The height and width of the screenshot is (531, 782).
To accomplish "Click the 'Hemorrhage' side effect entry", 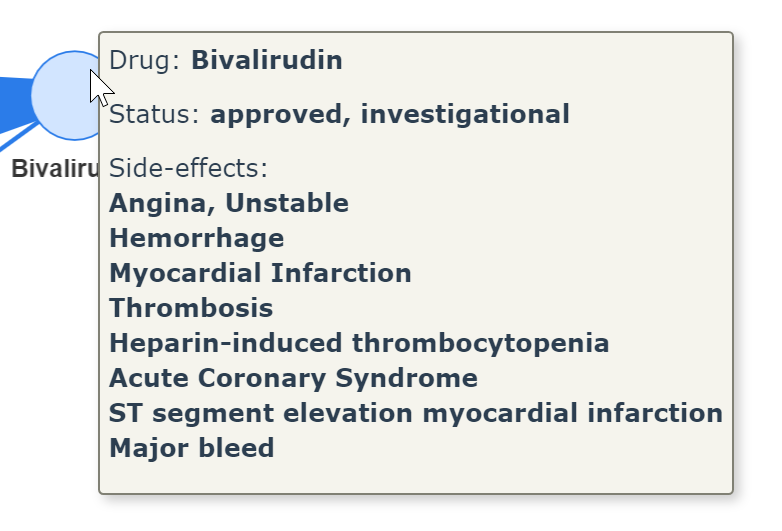I will [x=196, y=238].
